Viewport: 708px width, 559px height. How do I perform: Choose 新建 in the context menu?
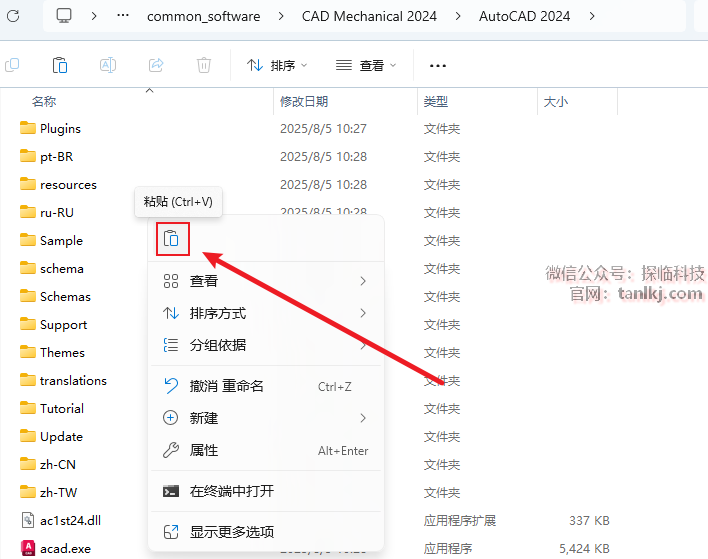(x=266, y=418)
